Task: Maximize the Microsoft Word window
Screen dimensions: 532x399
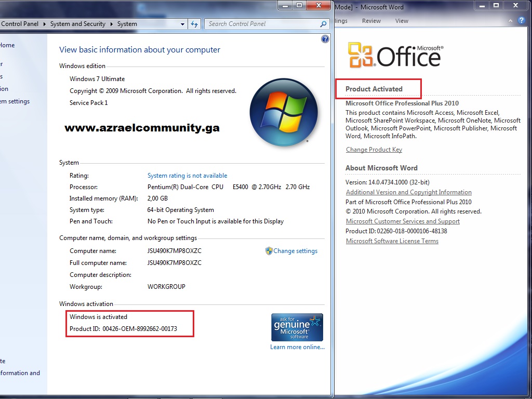Action: [x=496, y=5]
